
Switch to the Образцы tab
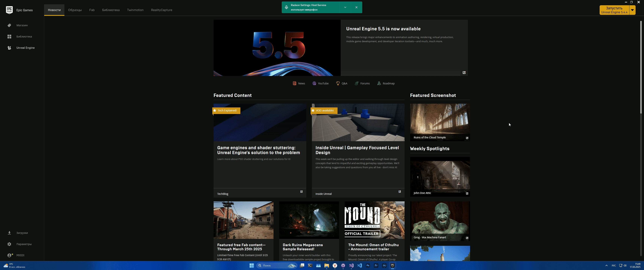pos(75,10)
